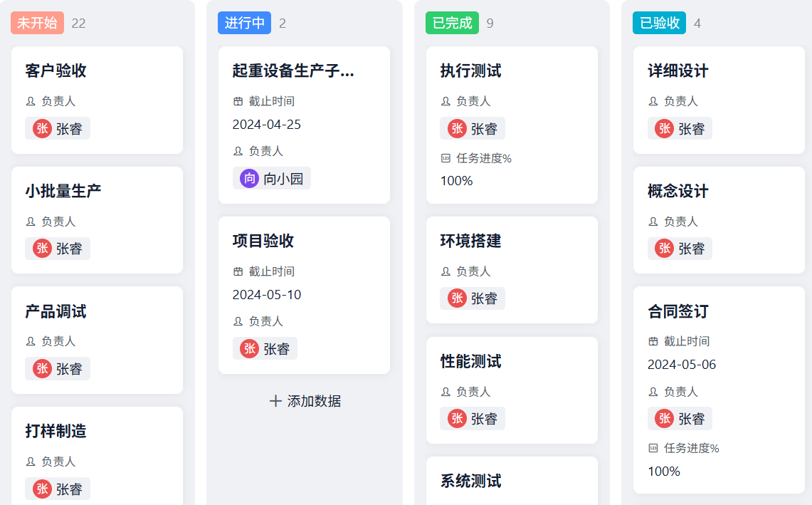This screenshot has height=505, width=812.
Task: Click the purple 向 avatar on 起重设备生产 card
Action: point(249,179)
